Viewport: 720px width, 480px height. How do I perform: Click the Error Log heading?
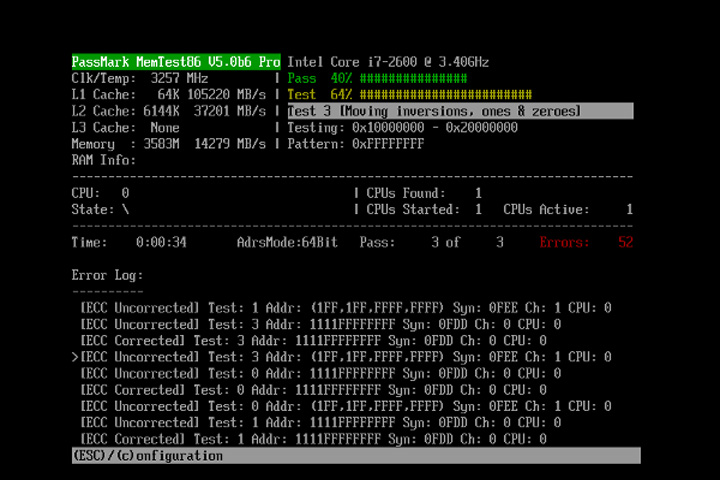(x=107, y=276)
